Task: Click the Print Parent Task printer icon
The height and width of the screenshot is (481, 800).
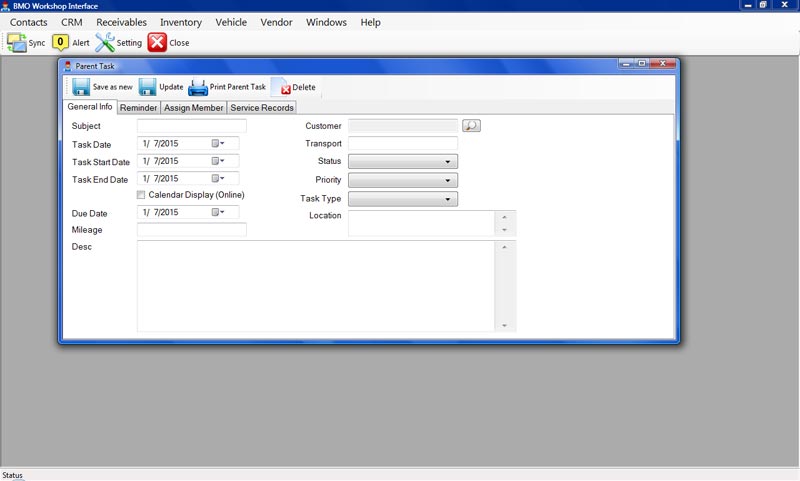Action: (198, 88)
